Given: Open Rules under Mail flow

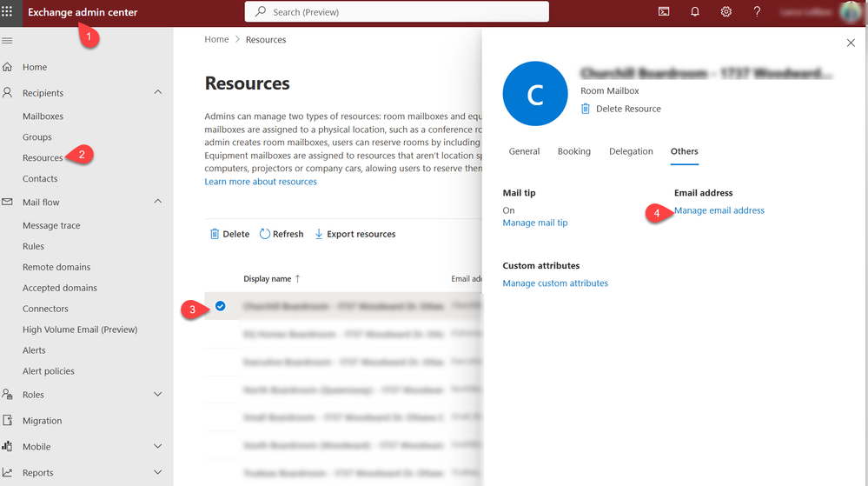Looking at the screenshot, I should pyautogui.click(x=33, y=246).
